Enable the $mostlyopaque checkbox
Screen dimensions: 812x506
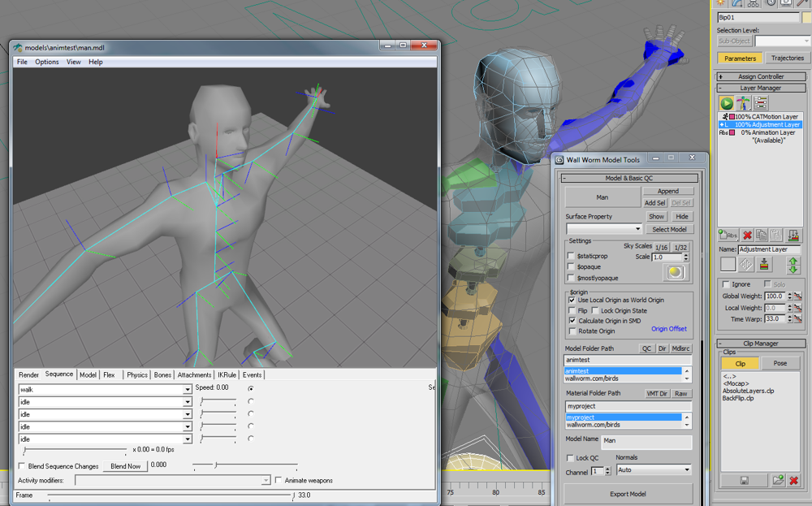click(571, 278)
